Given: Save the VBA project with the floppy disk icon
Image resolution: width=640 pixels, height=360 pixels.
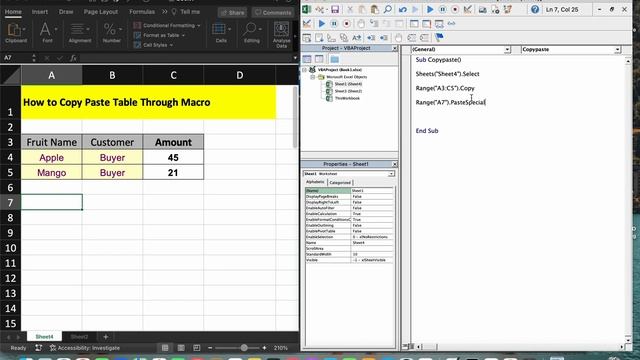Looking at the screenshot, I should [x=335, y=9].
